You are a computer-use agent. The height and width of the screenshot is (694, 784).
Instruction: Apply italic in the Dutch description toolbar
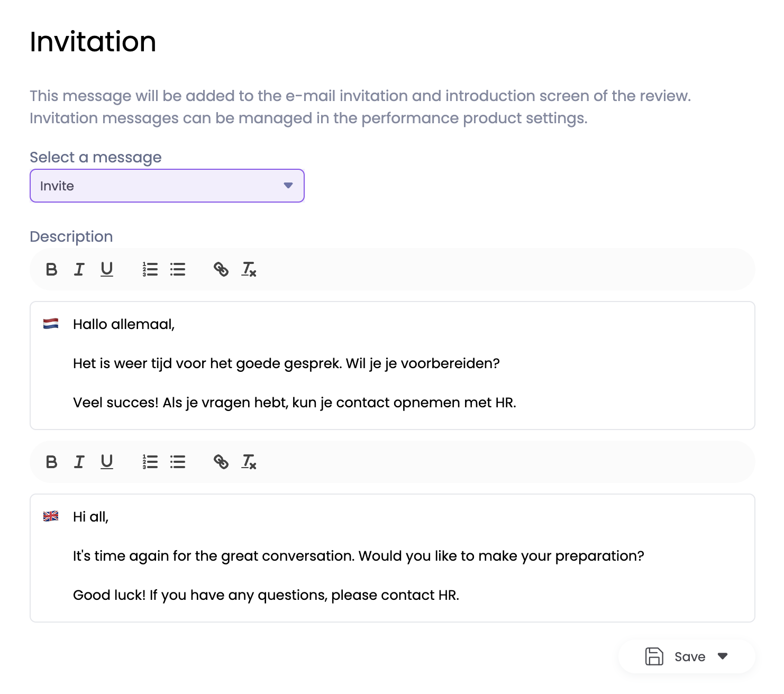79,270
